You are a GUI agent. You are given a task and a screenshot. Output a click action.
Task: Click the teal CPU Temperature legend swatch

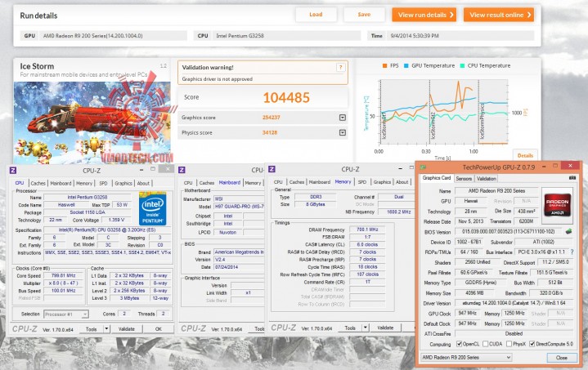click(462, 65)
